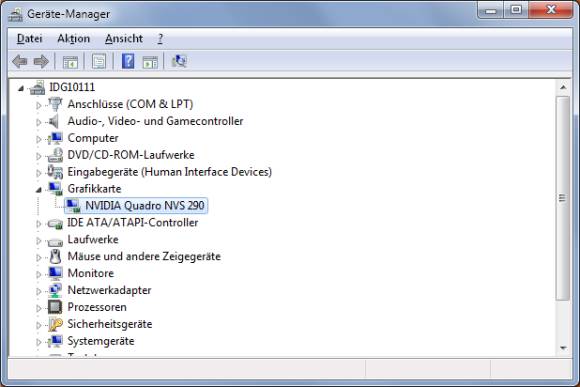Click the IDE ATA/ATAPI controller icon
580x387 pixels.
(55, 223)
